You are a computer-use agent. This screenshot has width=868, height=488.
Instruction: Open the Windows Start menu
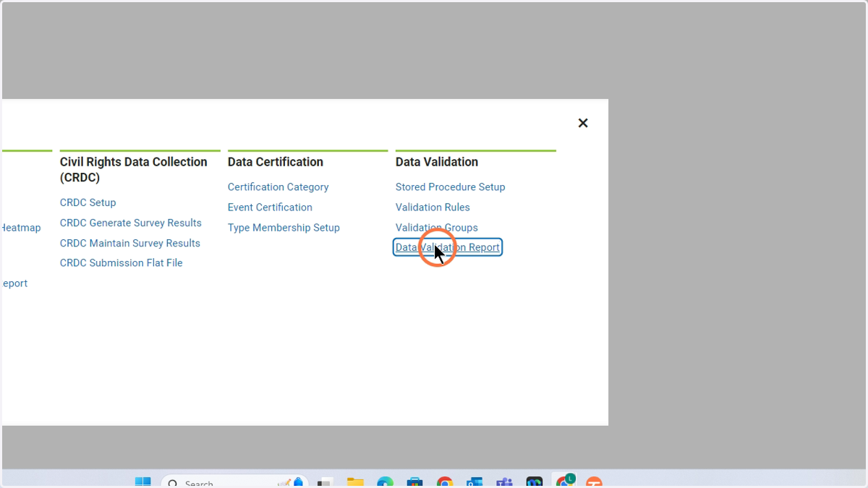pos(143,482)
